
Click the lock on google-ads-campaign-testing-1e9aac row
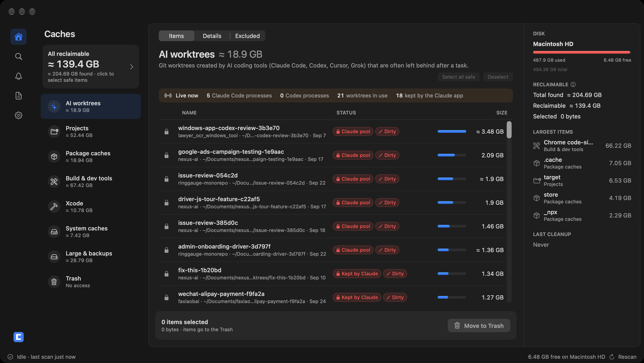tap(166, 155)
